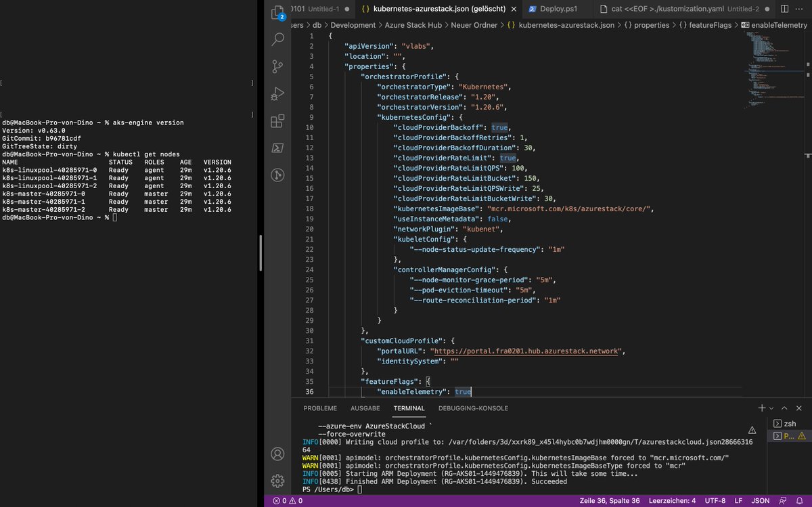
Task: Switch to the kustomization.yaml Untitled-2 tab
Action: click(685, 9)
